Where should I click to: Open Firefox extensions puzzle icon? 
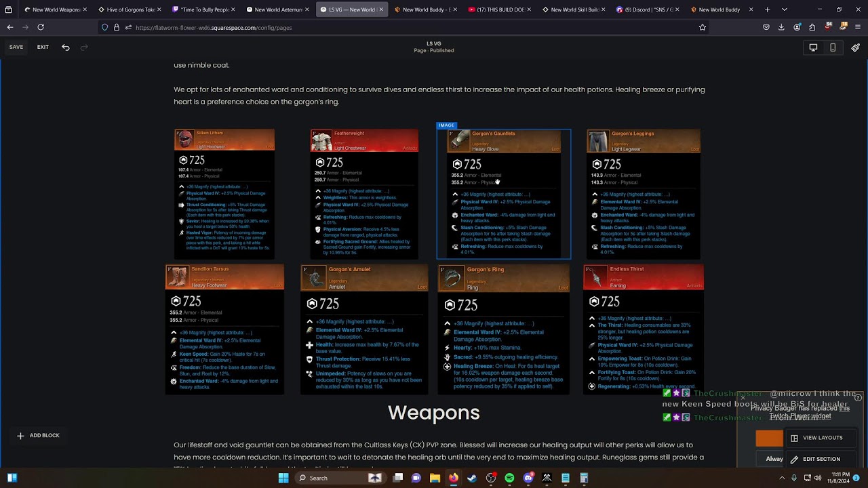[x=812, y=27]
